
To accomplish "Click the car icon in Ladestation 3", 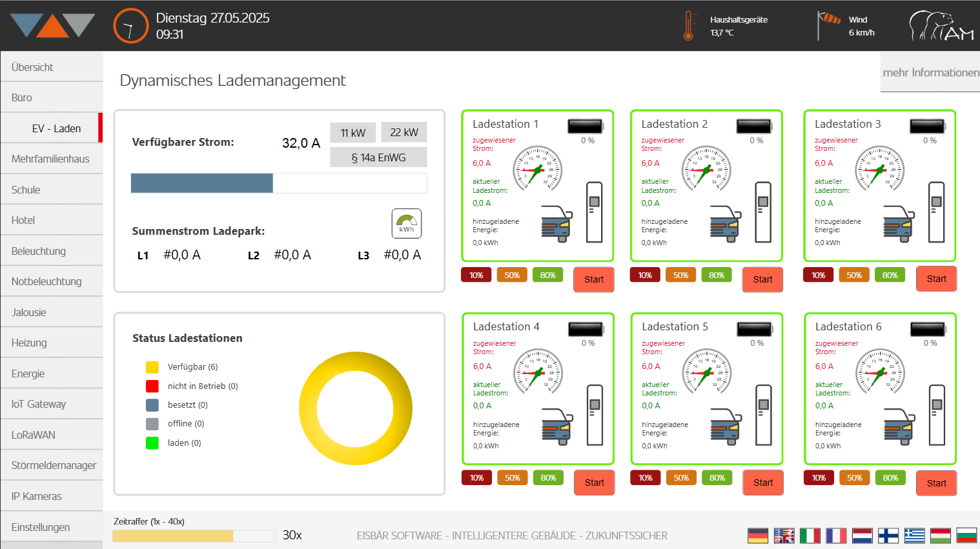I will (x=899, y=223).
